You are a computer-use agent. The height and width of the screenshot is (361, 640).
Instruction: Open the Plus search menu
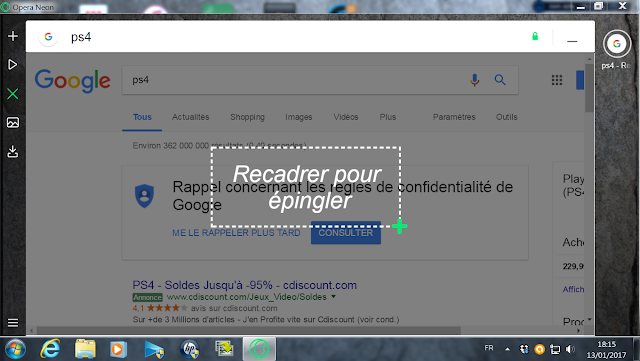388,117
